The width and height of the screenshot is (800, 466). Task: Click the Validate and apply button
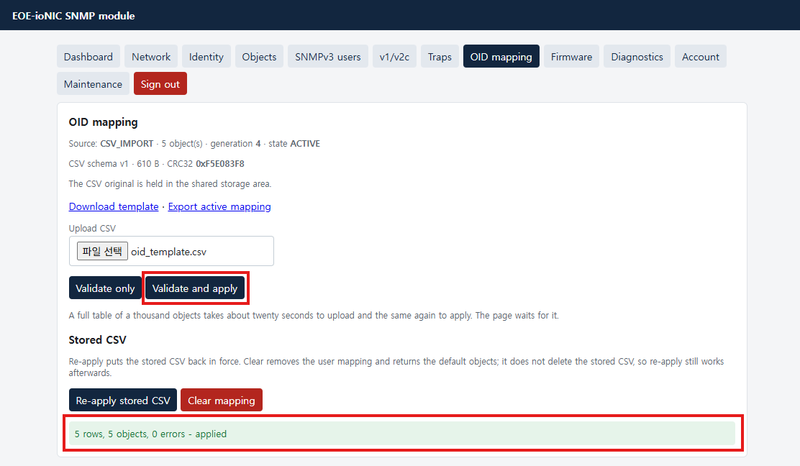click(195, 288)
